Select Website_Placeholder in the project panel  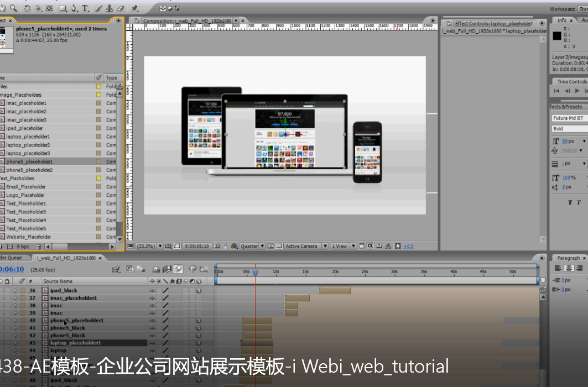28,237
